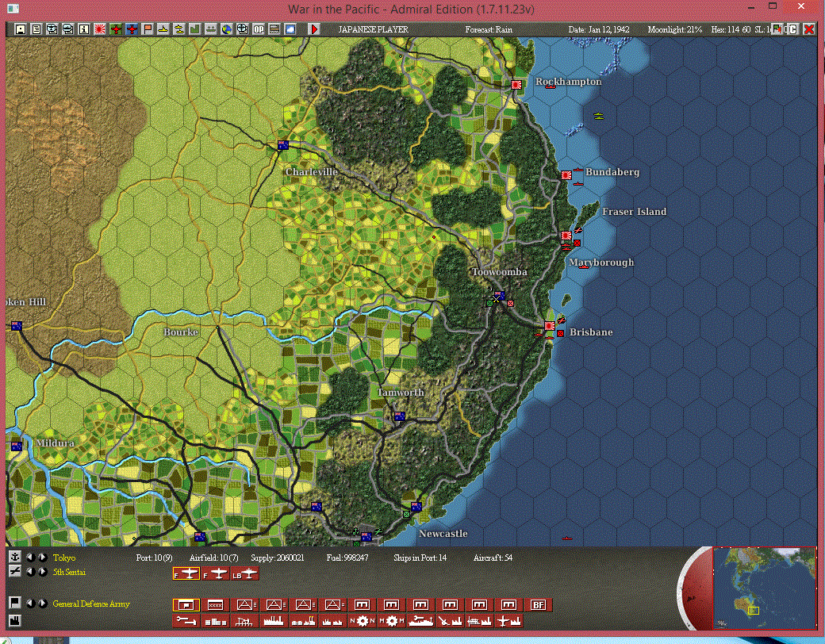Click the aircraft factory industry button
The width and height of the screenshot is (825, 644).
pyautogui.click(x=508, y=621)
